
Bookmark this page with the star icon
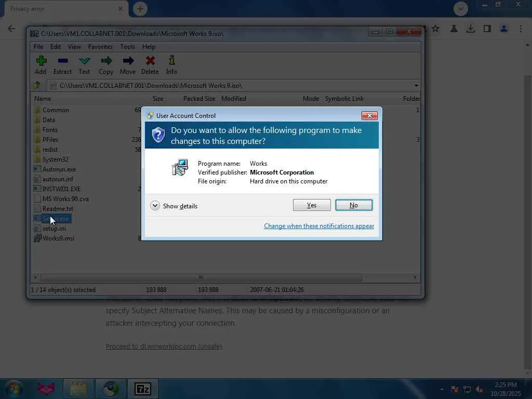point(436,29)
